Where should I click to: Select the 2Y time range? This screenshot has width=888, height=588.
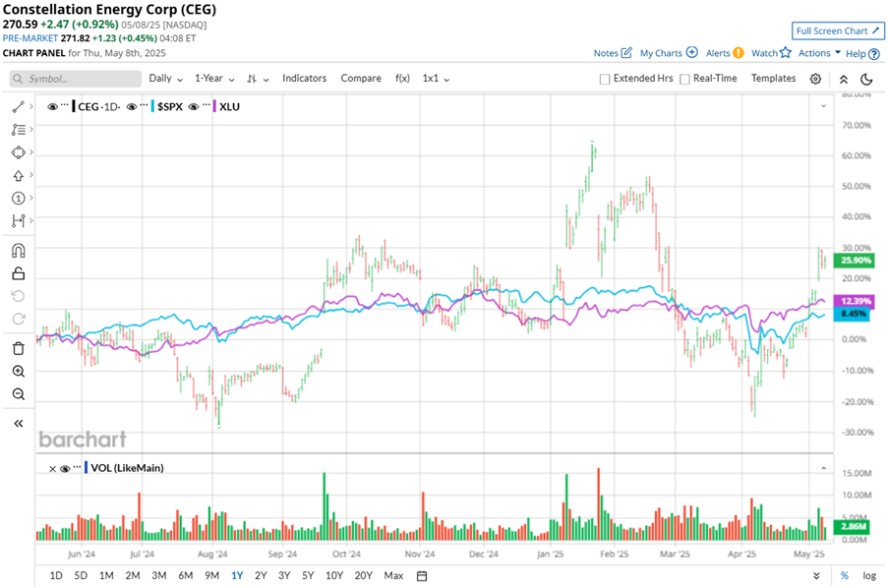click(x=261, y=575)
